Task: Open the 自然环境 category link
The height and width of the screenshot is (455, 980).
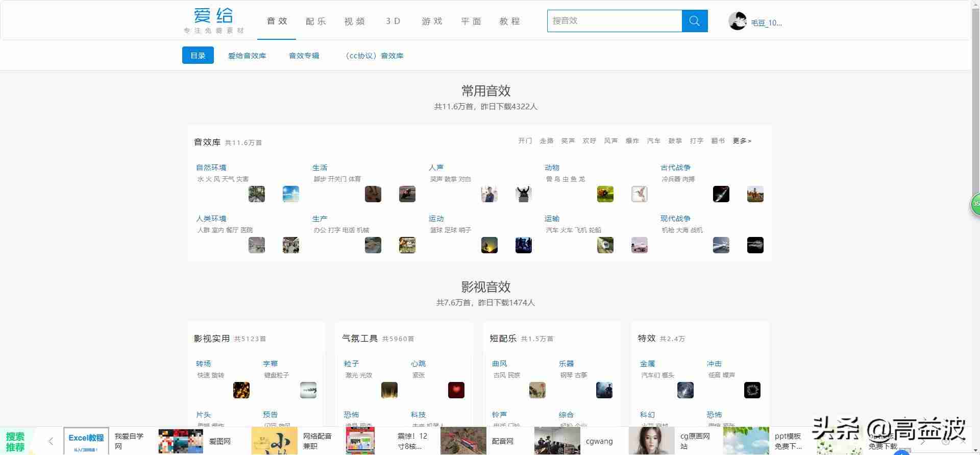Action: [211, 167]
